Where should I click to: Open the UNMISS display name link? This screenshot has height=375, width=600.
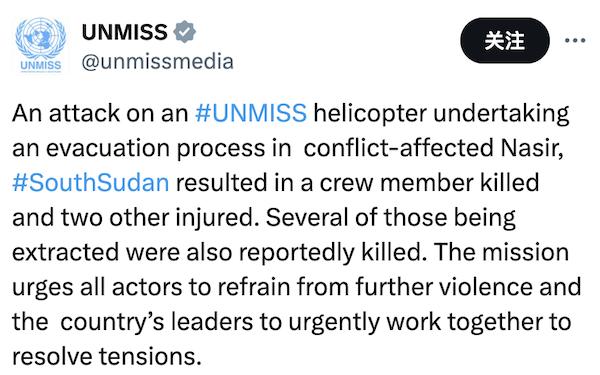click(125, 32)
